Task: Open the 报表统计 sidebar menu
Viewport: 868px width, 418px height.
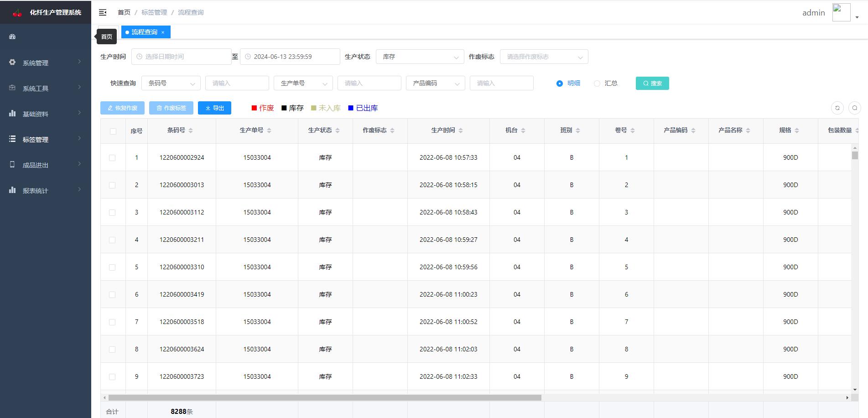Action: click(46, 190)
